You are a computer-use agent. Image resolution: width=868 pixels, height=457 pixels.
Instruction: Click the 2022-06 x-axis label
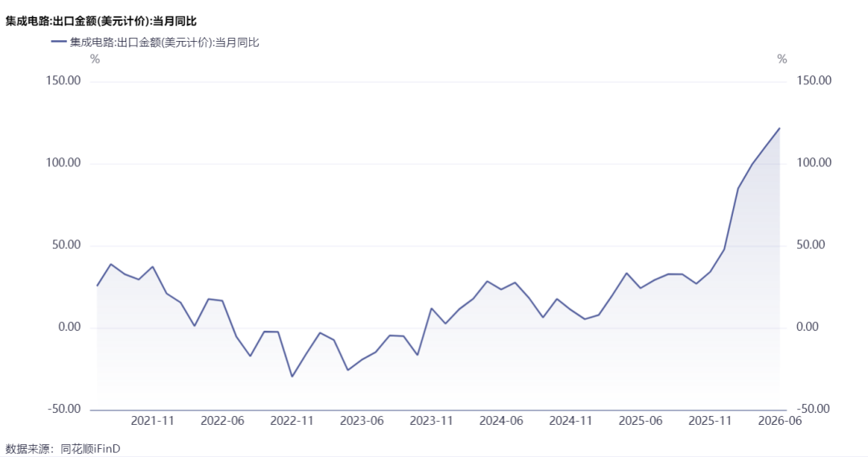click(x=222, y=421)
